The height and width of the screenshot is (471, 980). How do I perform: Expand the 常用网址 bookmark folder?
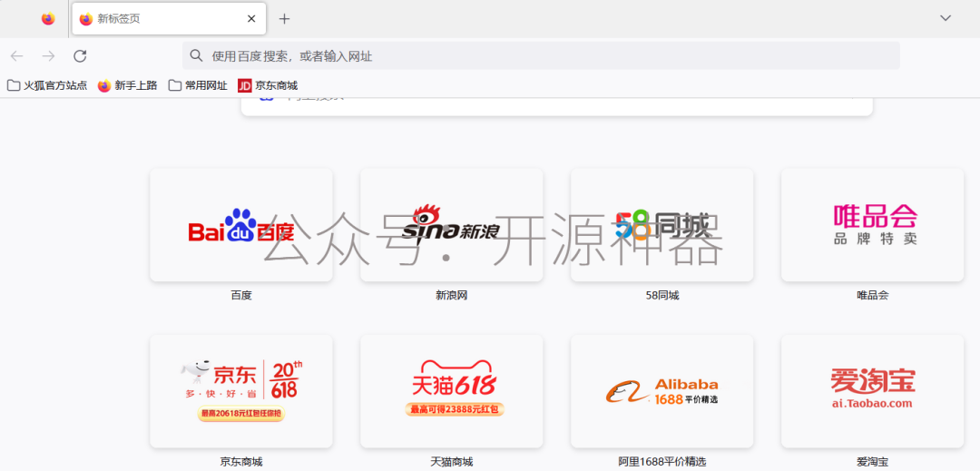point(198,85)
